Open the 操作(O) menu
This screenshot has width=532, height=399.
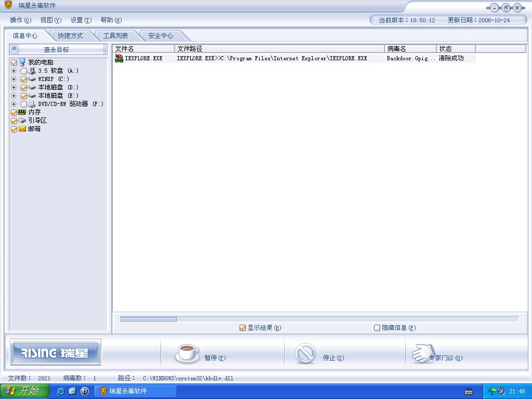pos(21,20)
